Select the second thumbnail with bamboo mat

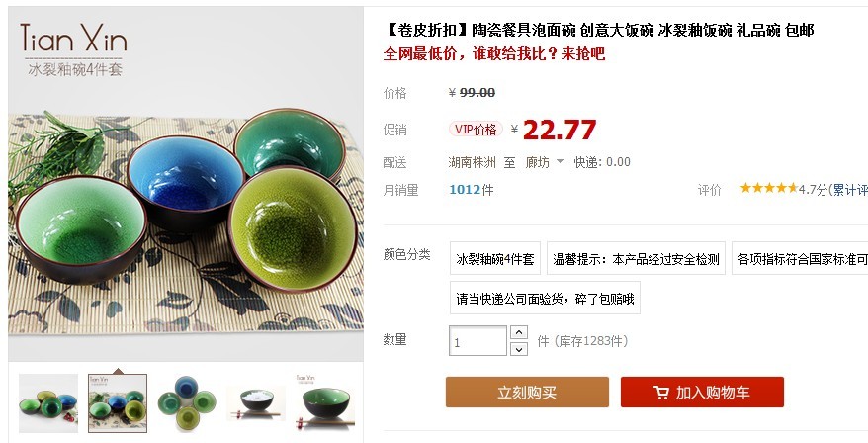(118, 403)
